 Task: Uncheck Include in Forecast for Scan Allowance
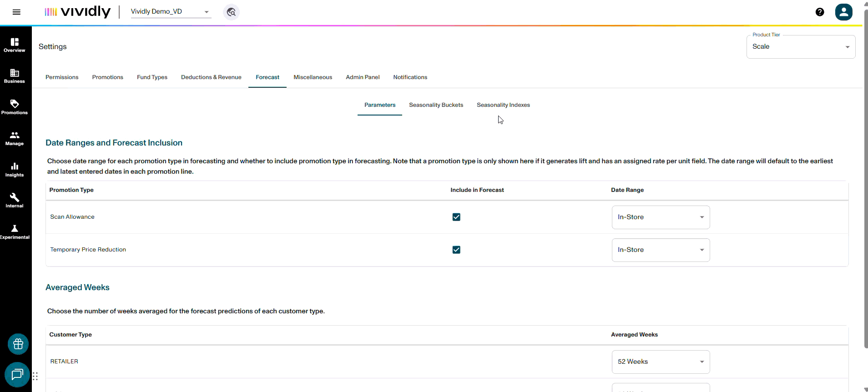[456, 217]
